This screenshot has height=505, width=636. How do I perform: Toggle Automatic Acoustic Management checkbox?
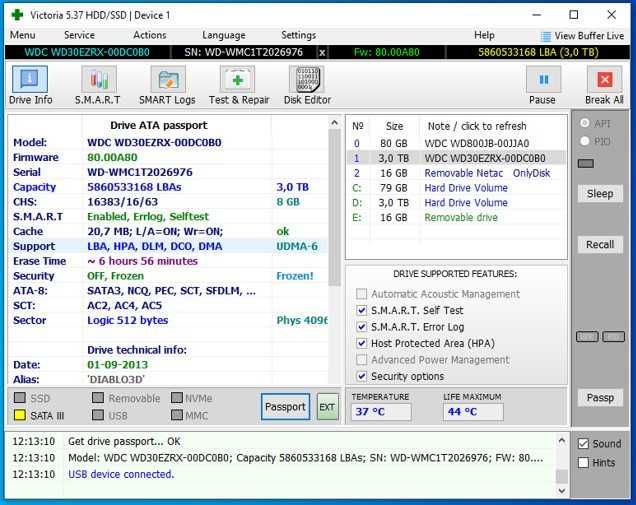[x=361, y=294]
